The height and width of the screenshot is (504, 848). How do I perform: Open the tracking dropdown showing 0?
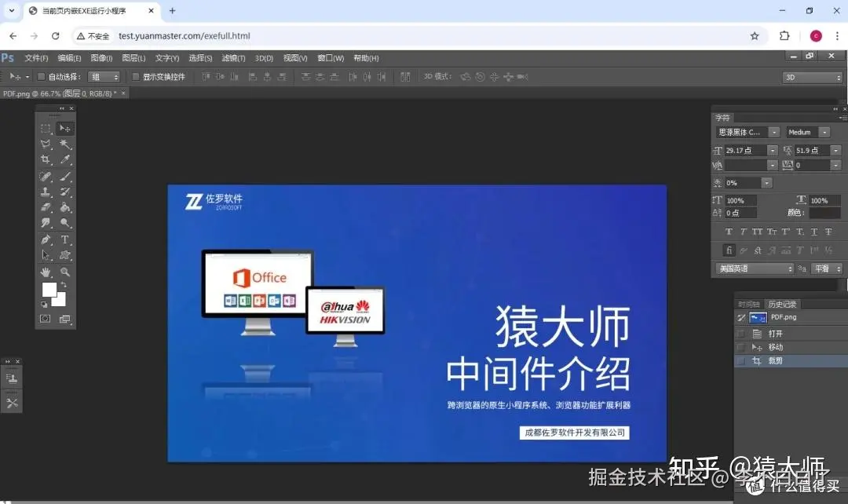[836, 165]
